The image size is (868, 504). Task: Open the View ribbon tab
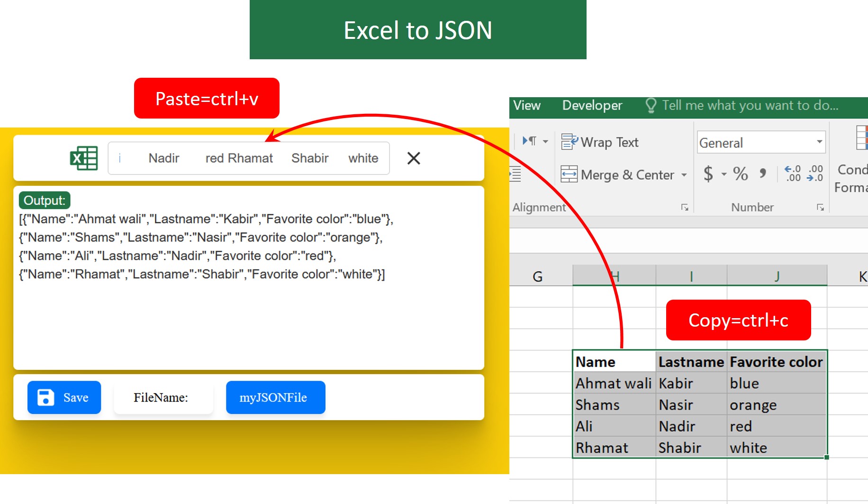coord(527,105)
